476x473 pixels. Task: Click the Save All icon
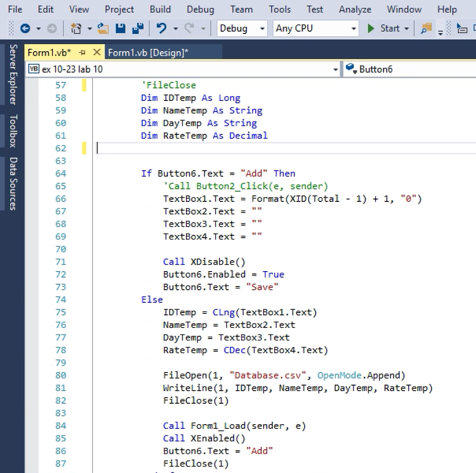138,29
